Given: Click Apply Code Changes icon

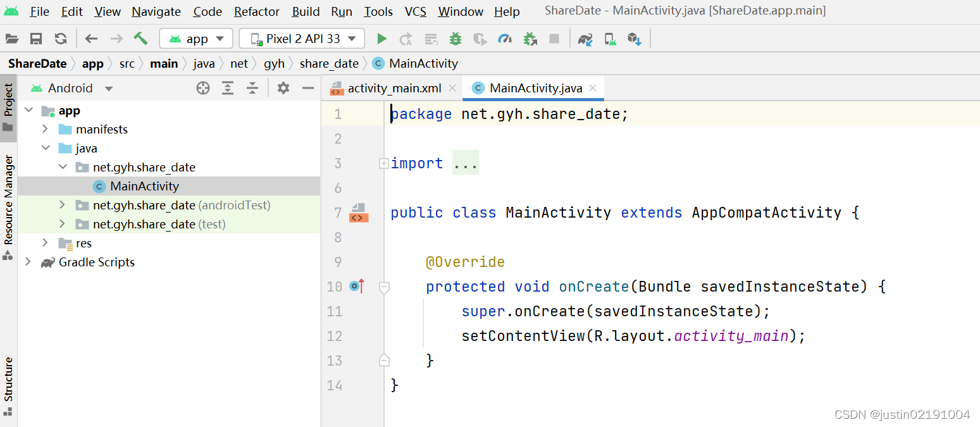Looking at the screenshot, I should [x=431, y=39].
